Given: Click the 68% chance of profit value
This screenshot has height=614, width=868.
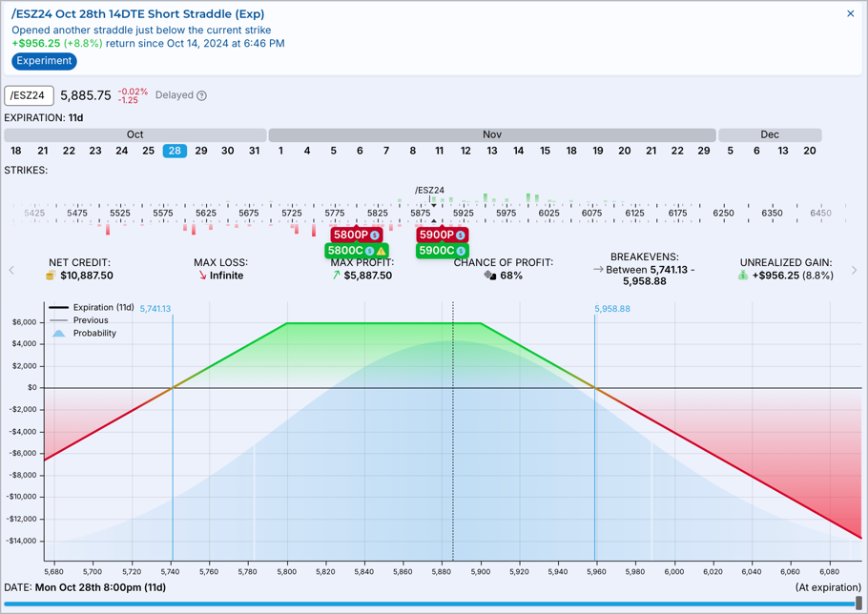Looking at the screenshot, I should (511, 276).
